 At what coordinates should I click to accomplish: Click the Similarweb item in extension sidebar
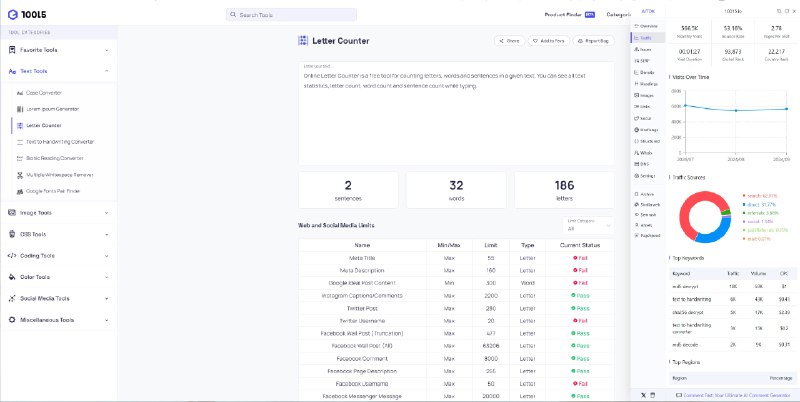coord(648,205)
